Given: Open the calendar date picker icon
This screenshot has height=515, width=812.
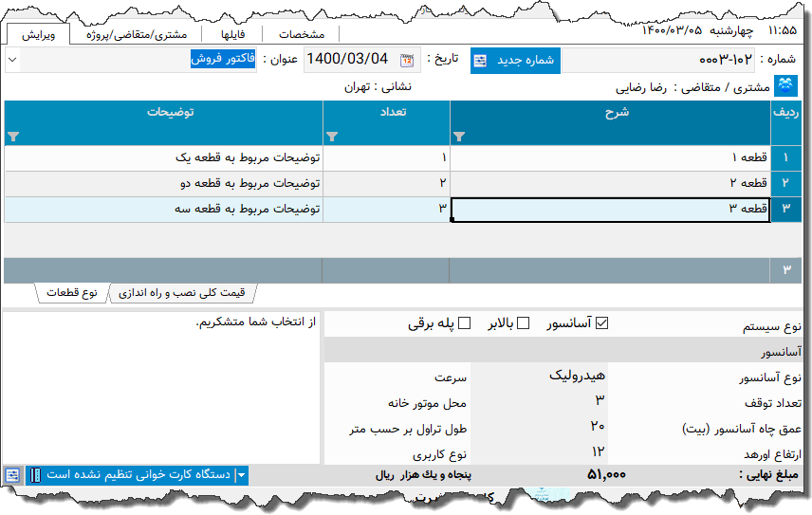Looking at the screenshot, I should (407, 60).
